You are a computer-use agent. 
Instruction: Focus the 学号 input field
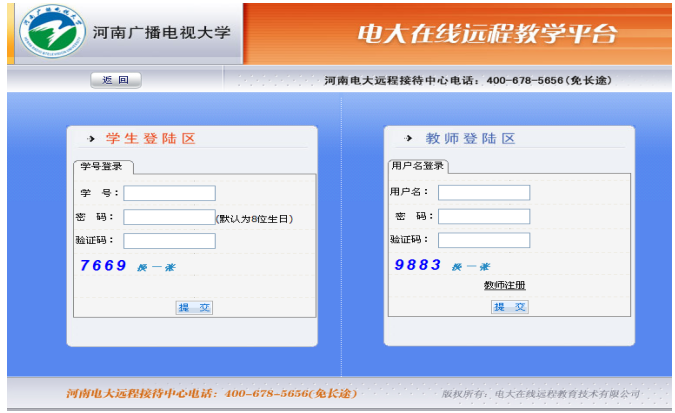(x=169, y=193)
